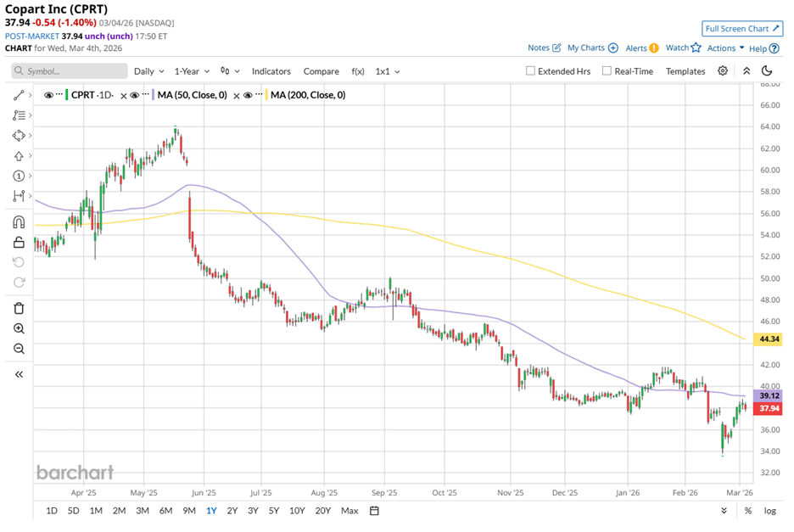Expand the Actions dropdown menu
The width and height of the screenshot is (794, 532).
point(725,48)
